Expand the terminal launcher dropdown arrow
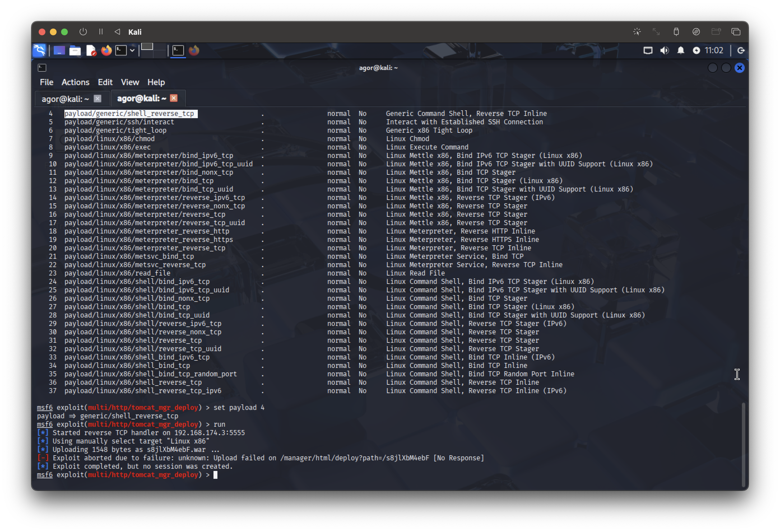This screenshot has height=532, width=780. pos(132,50)
